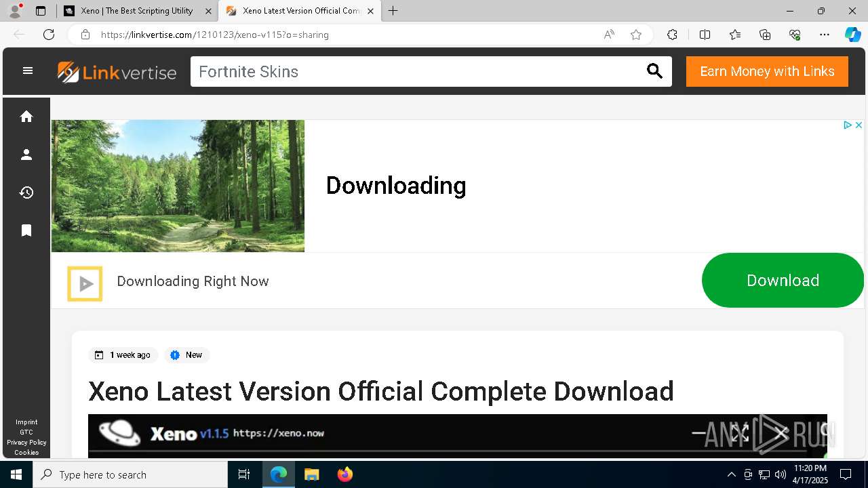Click the taskbar search box

[130, 474]
